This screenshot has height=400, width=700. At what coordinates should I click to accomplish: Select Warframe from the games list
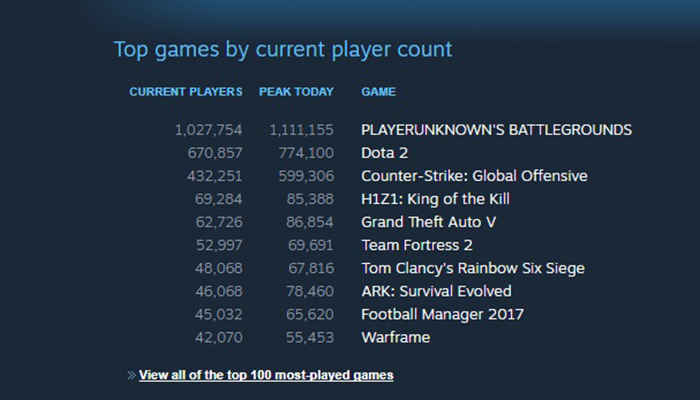coord(395,337)
